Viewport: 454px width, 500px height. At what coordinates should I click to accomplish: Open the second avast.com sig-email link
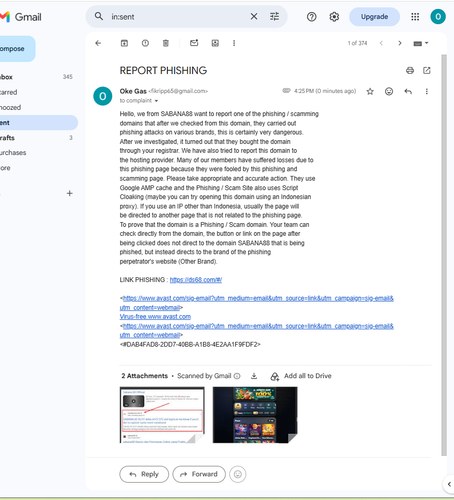point(256,331)
